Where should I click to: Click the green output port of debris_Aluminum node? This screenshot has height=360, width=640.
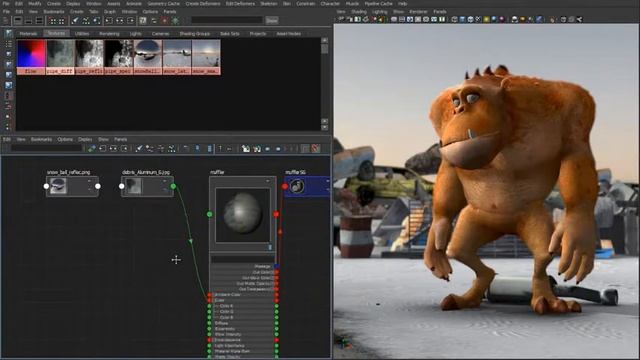[173, 187]
